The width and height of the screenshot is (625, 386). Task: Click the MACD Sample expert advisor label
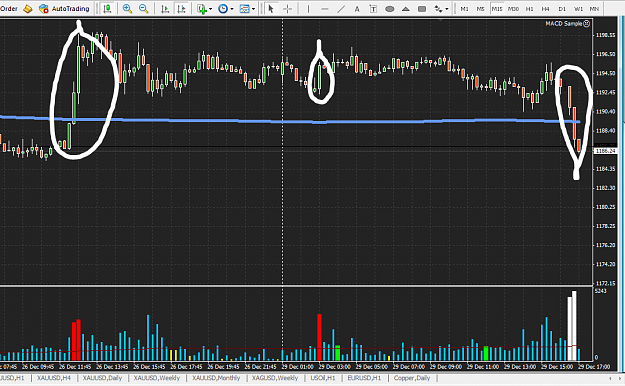click(564, 24)
